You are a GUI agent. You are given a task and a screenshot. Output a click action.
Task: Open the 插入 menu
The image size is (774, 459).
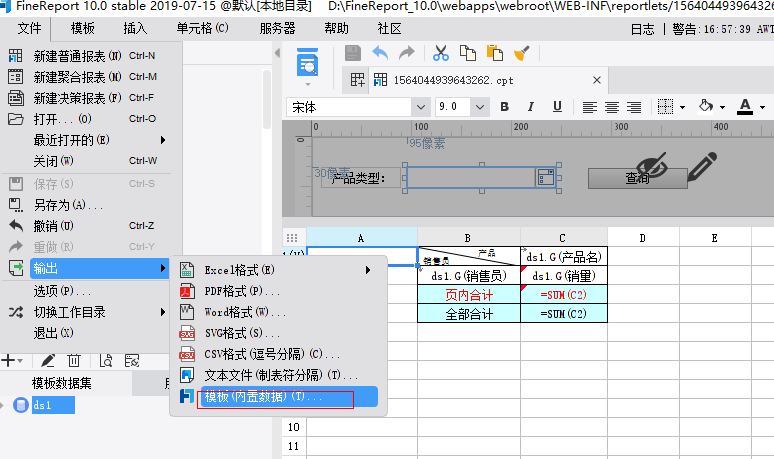[x=135, y=29]
